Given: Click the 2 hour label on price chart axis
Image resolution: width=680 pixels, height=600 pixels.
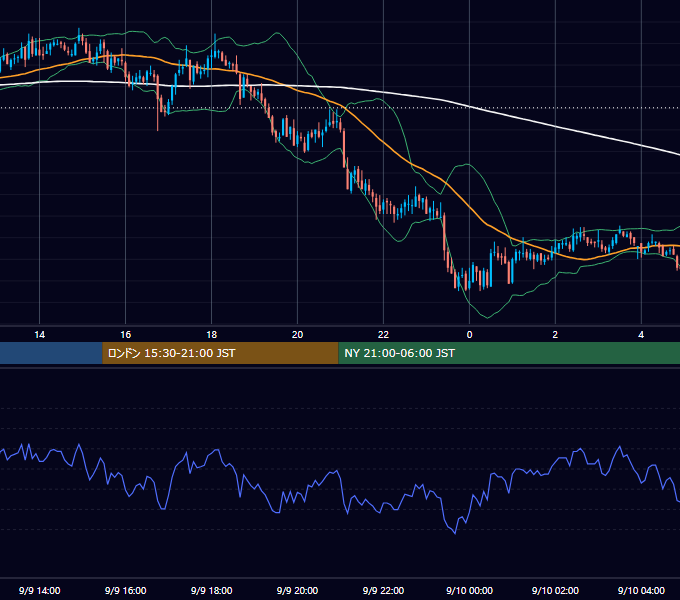Looking at the screenshot, I should pyautogui.click(x=555, y=335).
